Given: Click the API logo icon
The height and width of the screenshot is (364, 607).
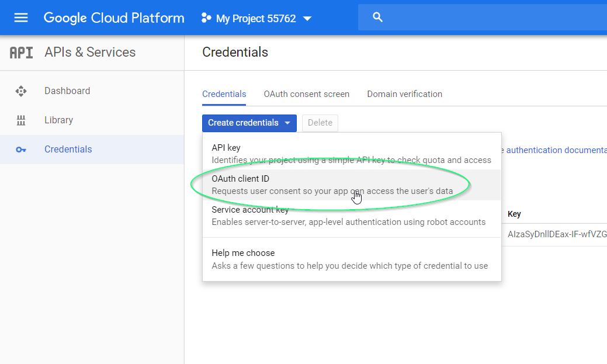Looking at the screenshot, I should click(x=21, y=52).
